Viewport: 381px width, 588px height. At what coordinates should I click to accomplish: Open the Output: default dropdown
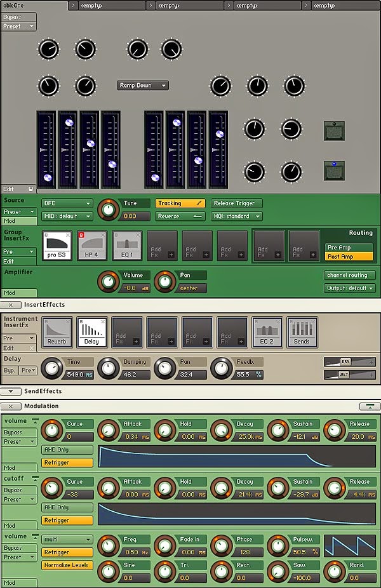pyautogui.click(x=350, y=288)
